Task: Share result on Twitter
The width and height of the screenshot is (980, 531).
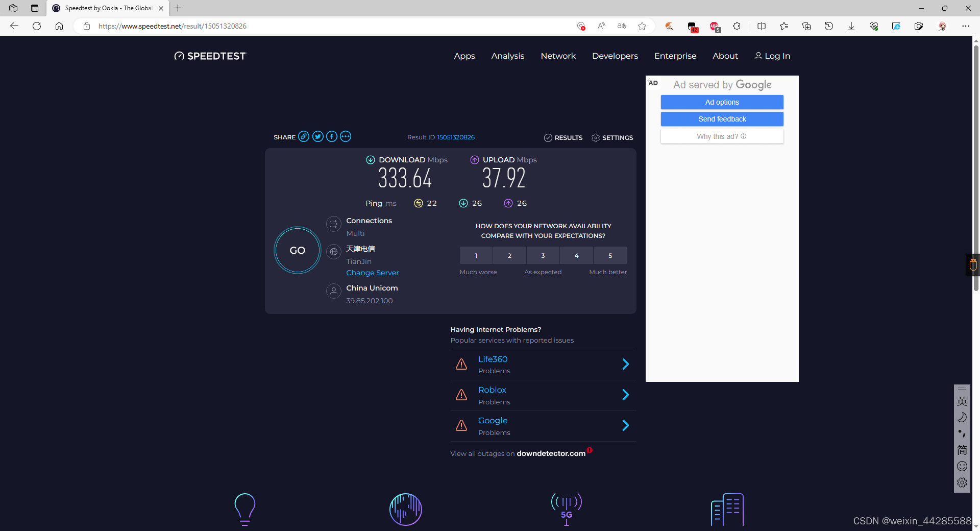Action: (x=318, y=136)
